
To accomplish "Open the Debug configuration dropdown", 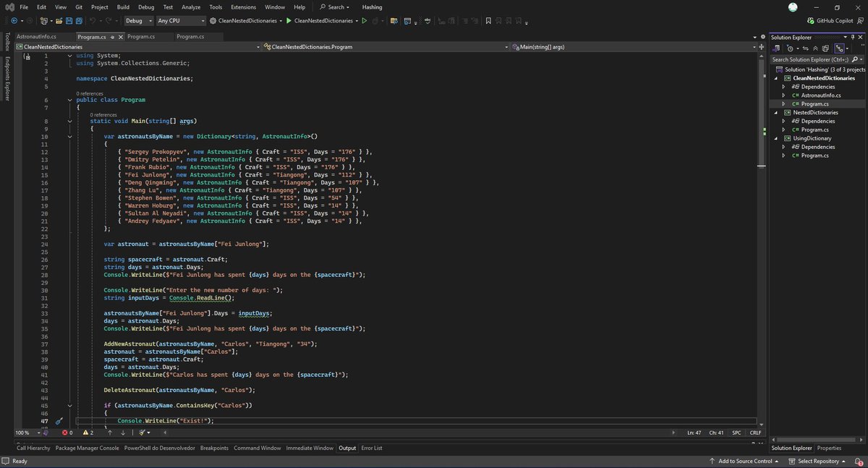I will click(x=137, y=21).
